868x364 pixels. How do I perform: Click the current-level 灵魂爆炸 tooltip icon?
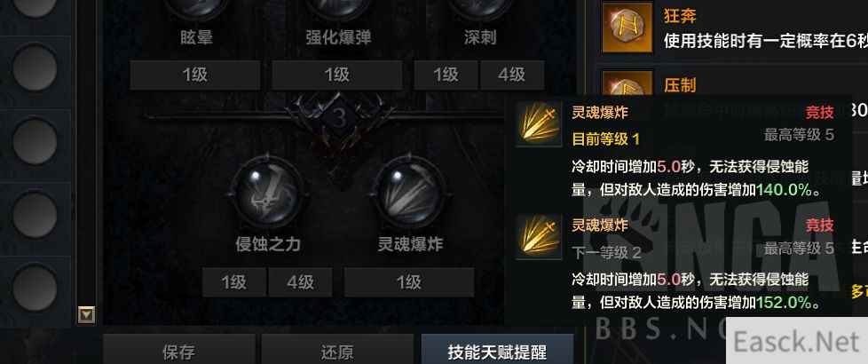[x=538, y=124]
